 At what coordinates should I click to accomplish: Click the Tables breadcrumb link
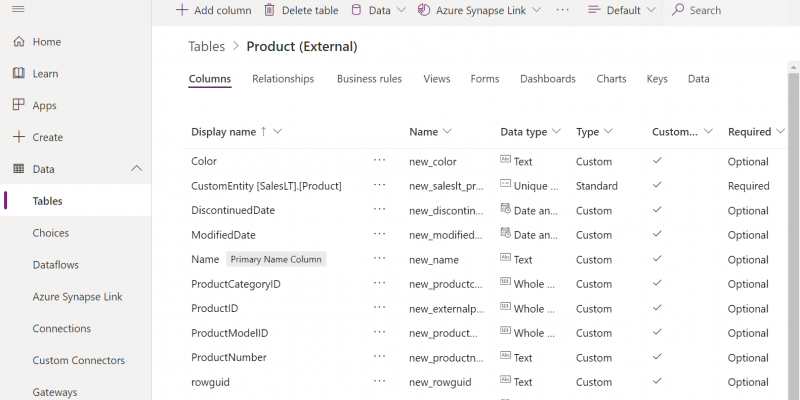206,47
